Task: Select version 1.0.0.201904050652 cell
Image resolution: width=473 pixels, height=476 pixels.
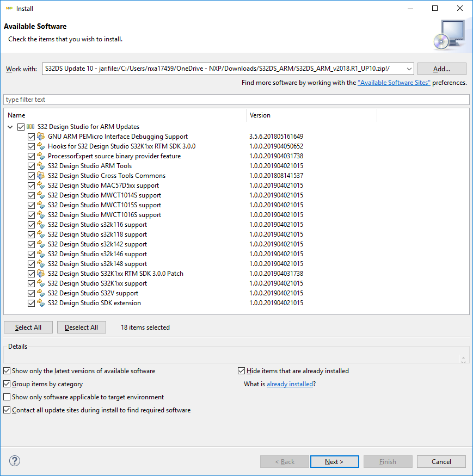Action: tap(276, 146)
